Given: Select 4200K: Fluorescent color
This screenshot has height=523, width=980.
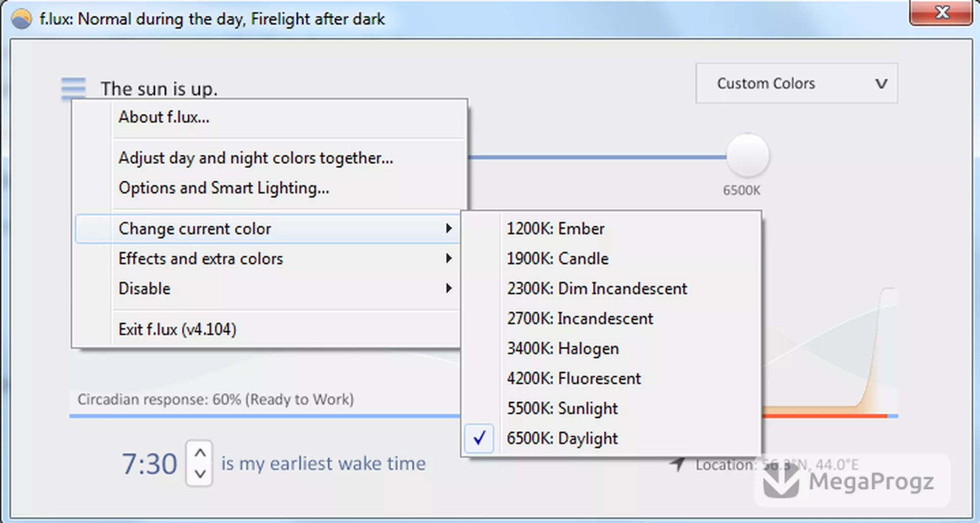Looking at the screenshot, I should 611,378.
